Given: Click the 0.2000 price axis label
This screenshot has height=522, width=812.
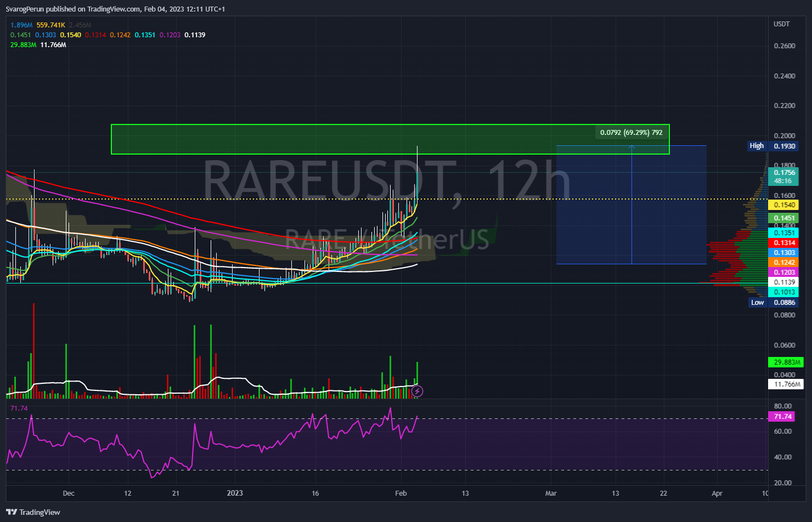Looking at the screenshot, I should click(785, 136).
